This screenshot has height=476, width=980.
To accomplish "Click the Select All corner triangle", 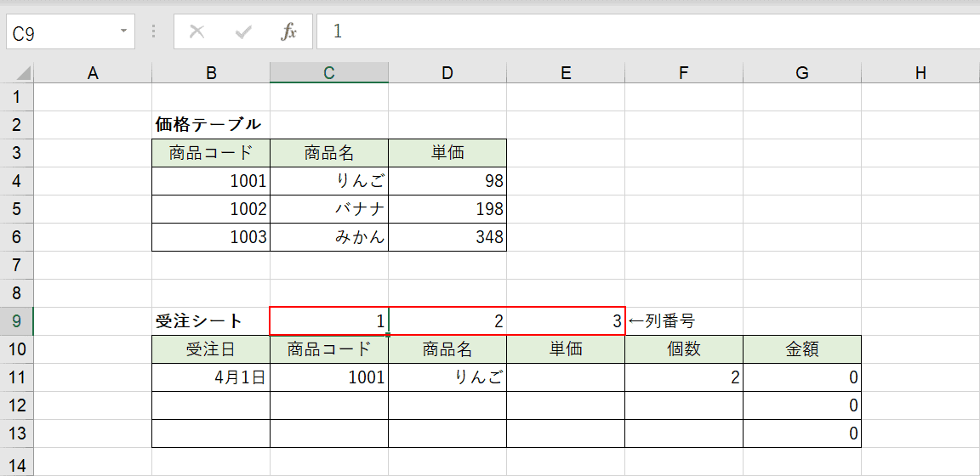I will (x=24, y=74).
